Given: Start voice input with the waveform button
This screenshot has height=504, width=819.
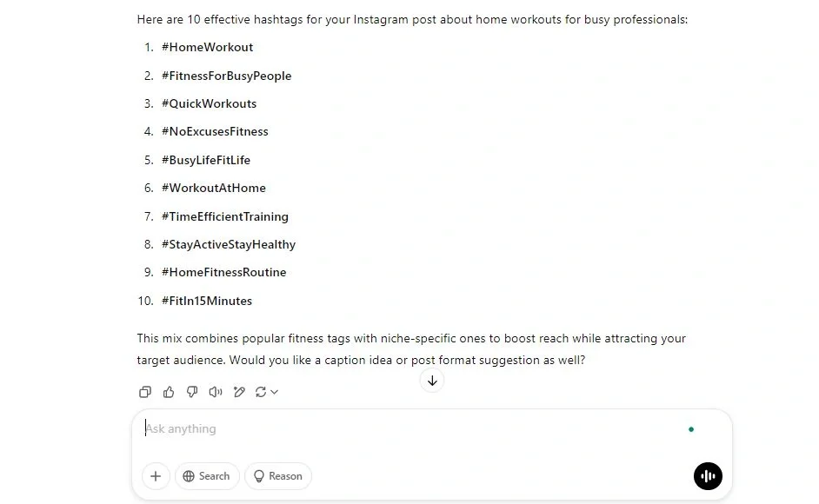Looking at the screenshot, I should (x=708, y=476).
